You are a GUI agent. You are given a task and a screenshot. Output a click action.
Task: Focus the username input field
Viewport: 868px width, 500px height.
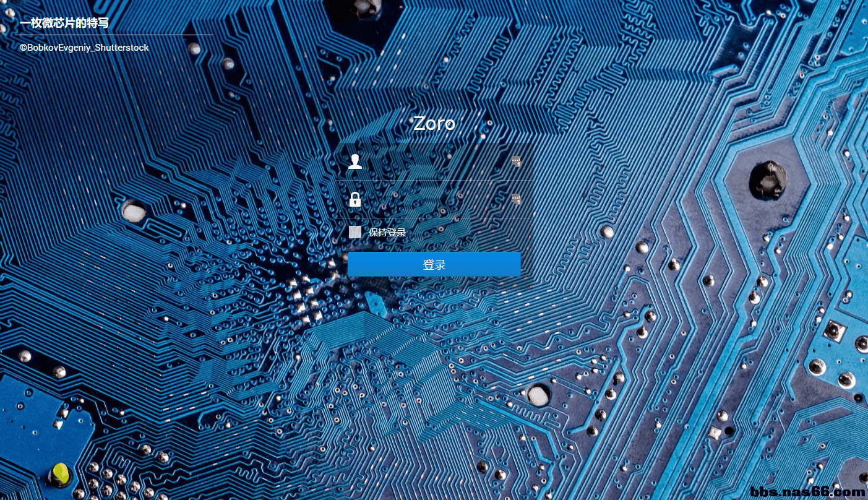(x=433, y=162)
